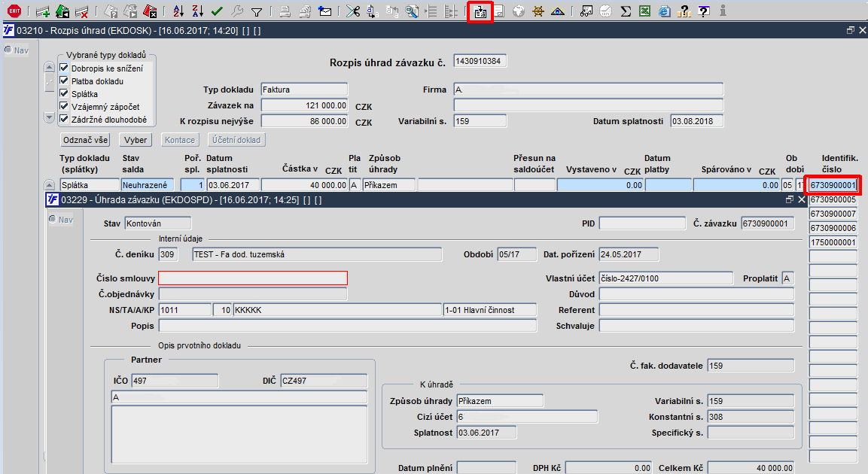Click the Firma field containing A
This screenshot has height=474, width=868.
click(589, 89)
